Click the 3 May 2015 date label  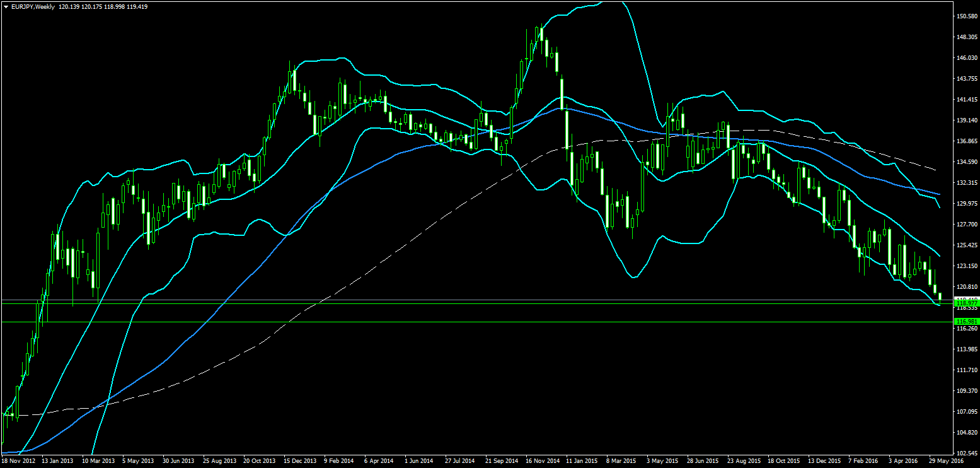click(662, 461)
